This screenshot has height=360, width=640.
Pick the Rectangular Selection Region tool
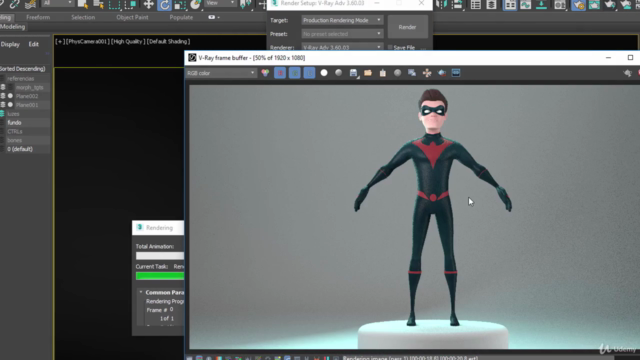pyautogui.click(x=114, y=4)
